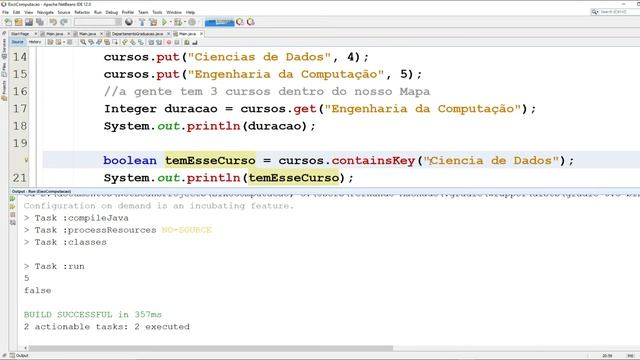Click the Open Project toolbar icon
640x360 pixels.
[29, 22]
